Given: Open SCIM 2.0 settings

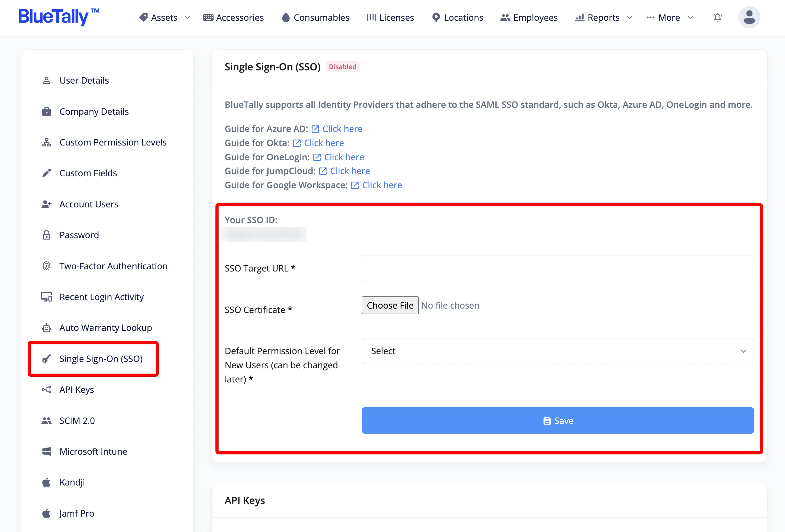Looking at the screenshot, I should click(77, 421).
